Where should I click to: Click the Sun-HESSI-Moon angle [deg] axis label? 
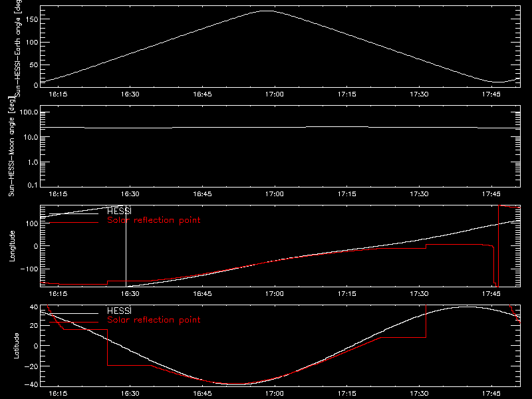(x=11, y=146)
